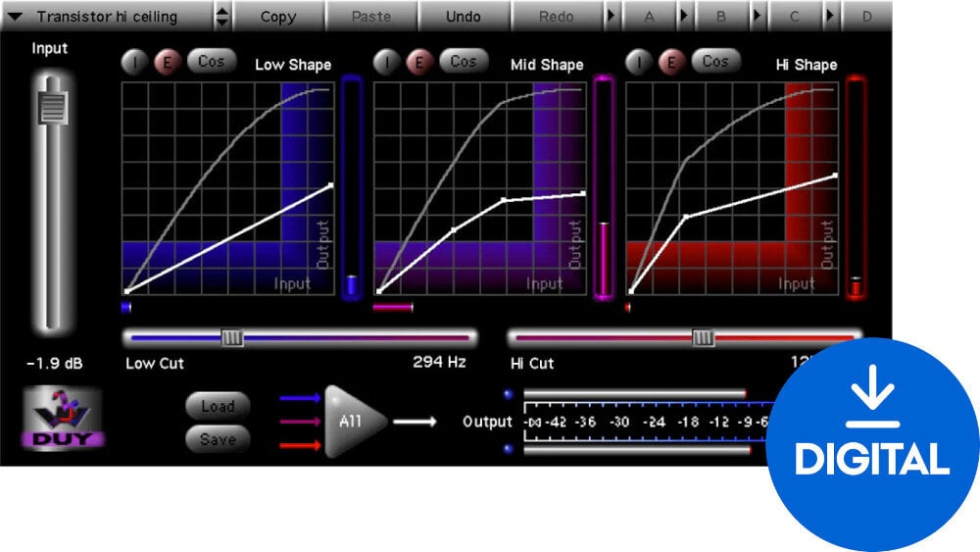The height and width of the screenshot is (552, 980).
Task: Click the Low Shape label
Action: (293, 65)
